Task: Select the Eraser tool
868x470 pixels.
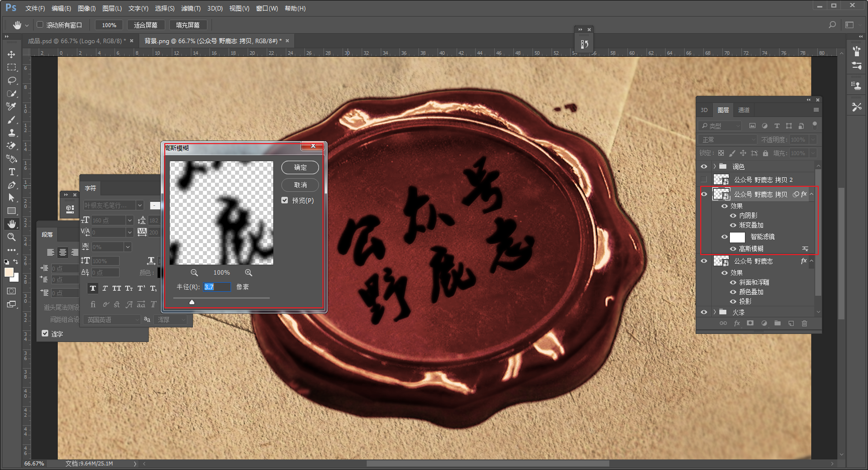Action: coord(11,146)
